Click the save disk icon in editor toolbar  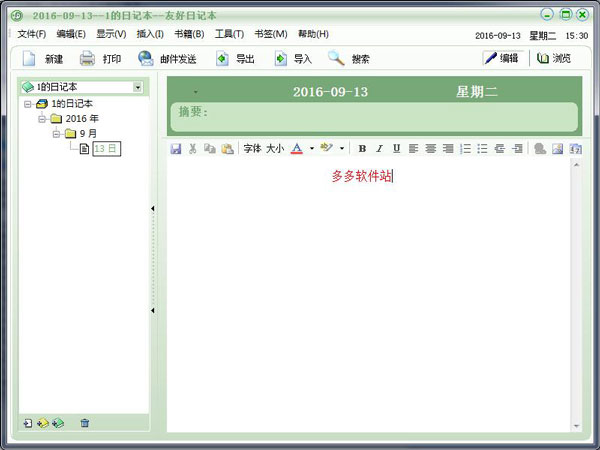tap(176, 148)
